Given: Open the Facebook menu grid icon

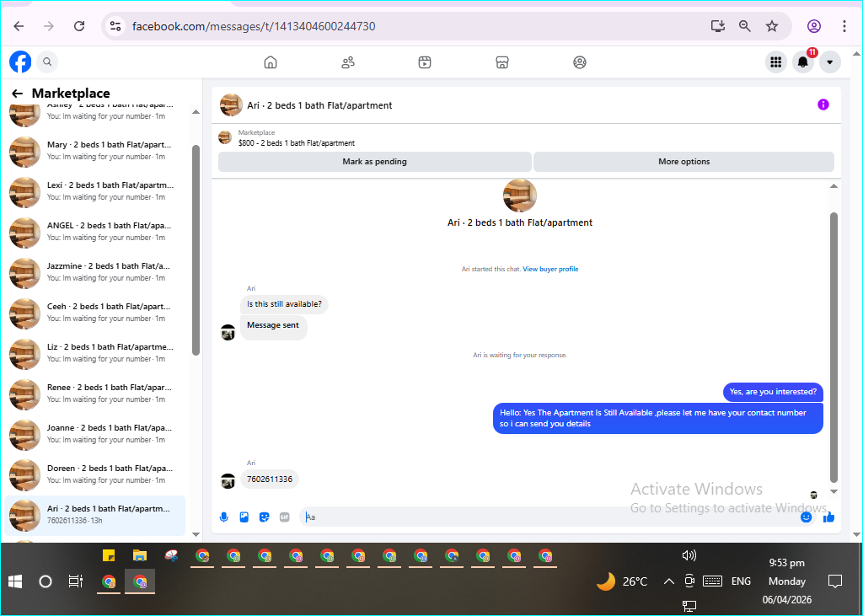Looking at the screenshot, I should click(776, 62).
